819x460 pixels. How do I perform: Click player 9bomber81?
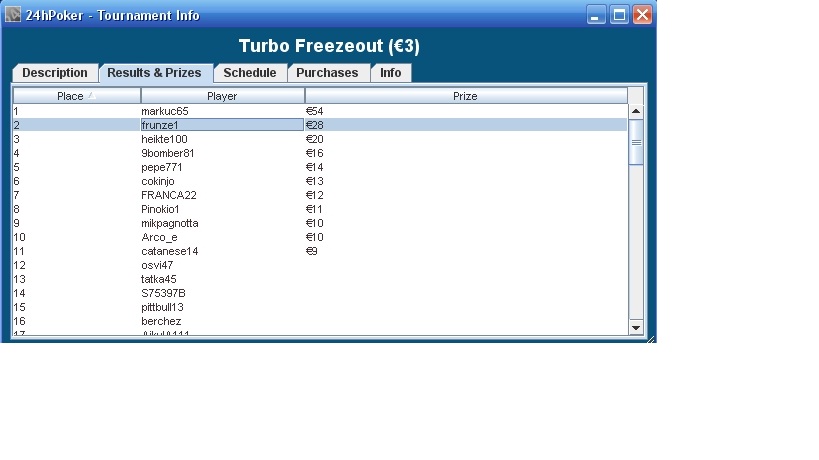click(x=167, y=153)
